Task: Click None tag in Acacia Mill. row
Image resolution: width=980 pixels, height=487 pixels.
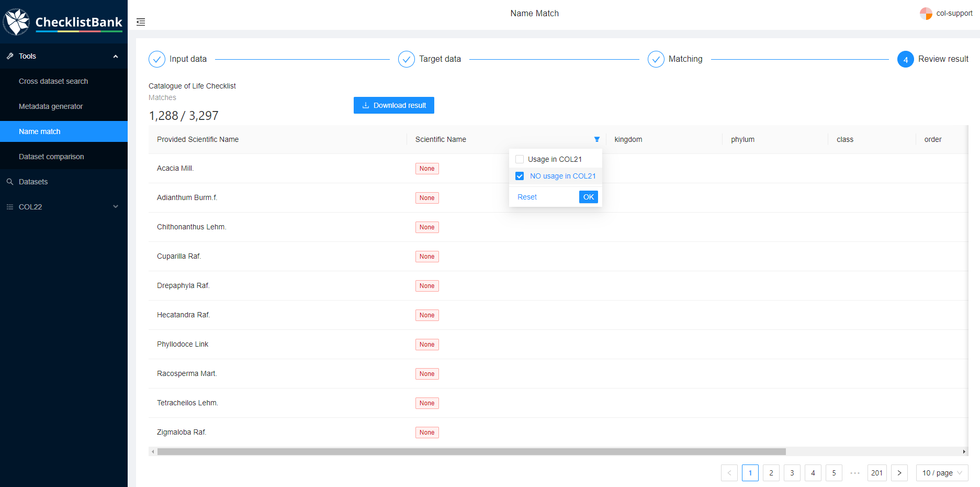Action: pyautogui.click(x=427, y=169)
